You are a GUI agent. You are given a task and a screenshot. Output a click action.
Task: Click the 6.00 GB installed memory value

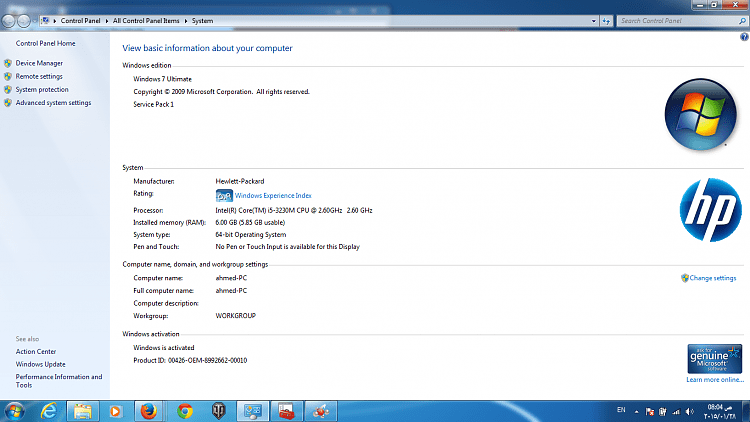(x=250, y=222)
